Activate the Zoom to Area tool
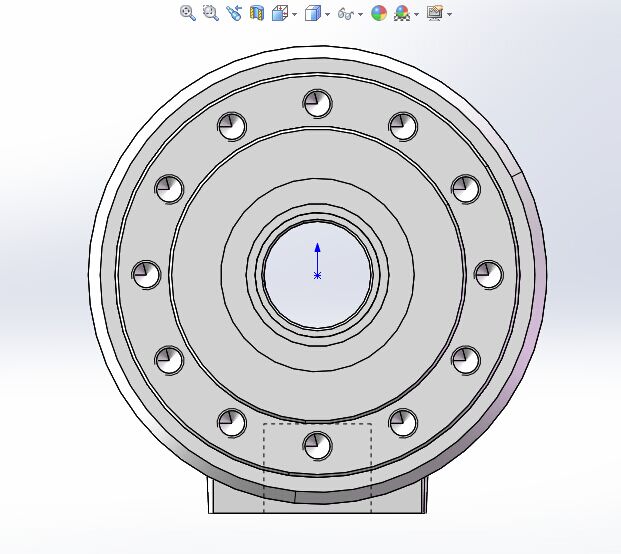This screenshot has width=621, height=554. (211, 13)
